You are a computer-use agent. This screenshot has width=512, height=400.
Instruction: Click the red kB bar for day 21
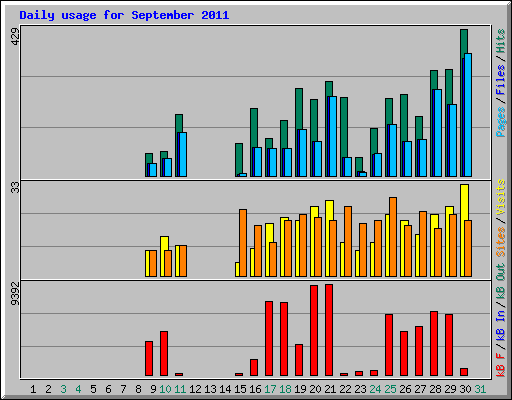[x=329, y=330]
